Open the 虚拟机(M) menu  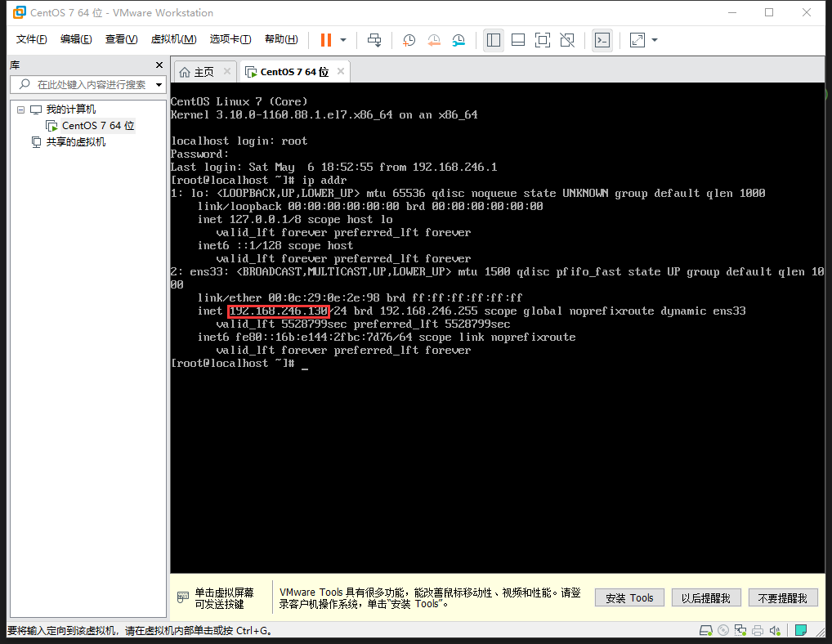[x=173, y=39]
